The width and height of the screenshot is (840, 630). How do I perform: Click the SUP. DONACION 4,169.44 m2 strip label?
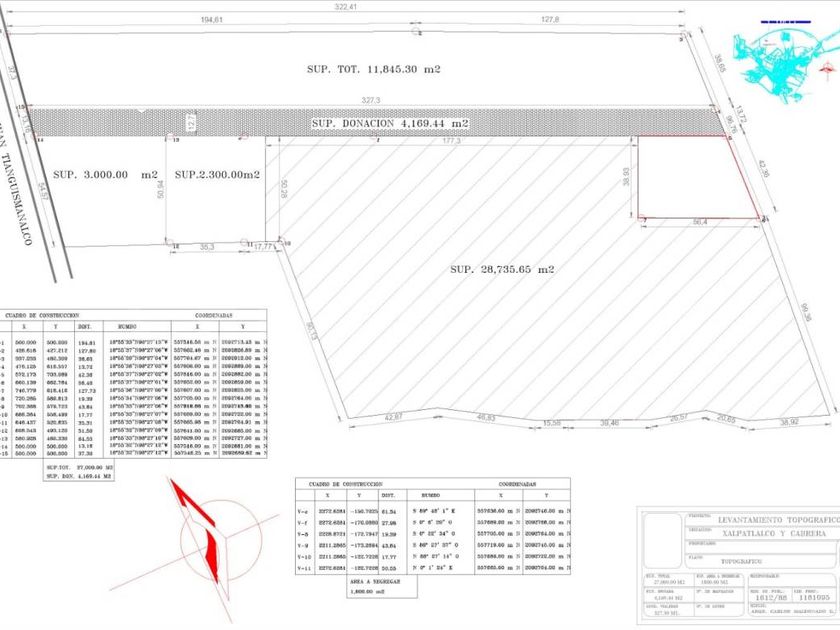[391, 123]
